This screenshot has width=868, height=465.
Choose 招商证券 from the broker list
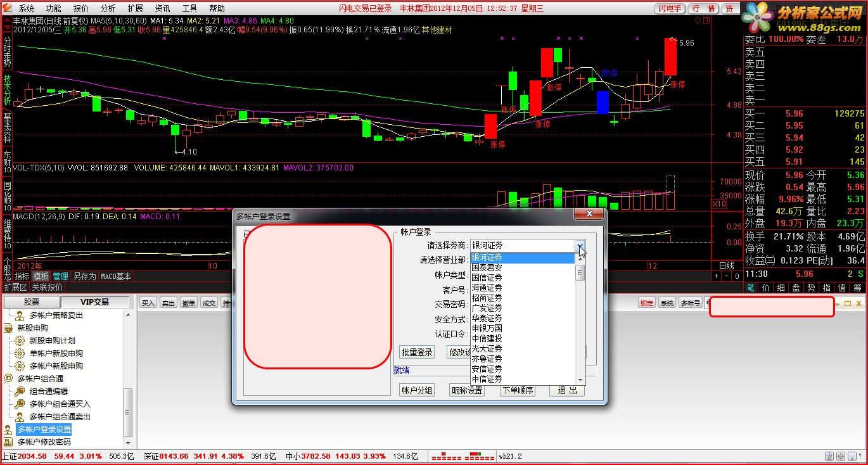pyautogui.click(x=522, y=298)
